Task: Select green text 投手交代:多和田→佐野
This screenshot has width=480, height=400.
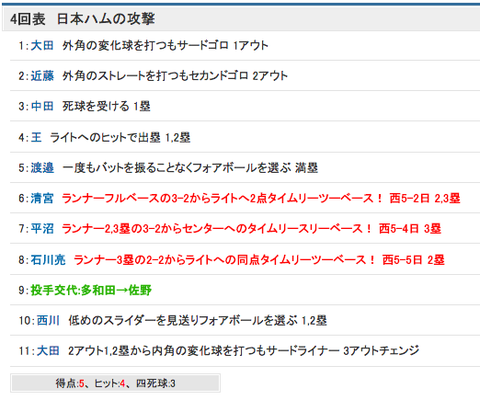Action: pyautogui.click(x=91, y=290)
